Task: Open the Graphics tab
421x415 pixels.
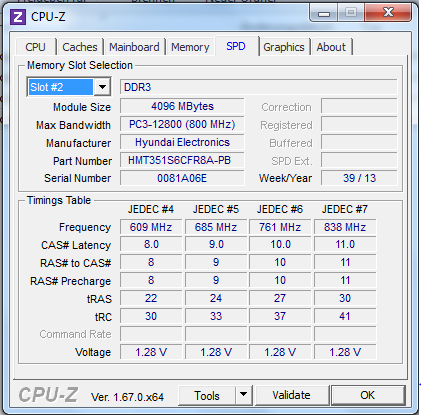Action: point(284,47)
